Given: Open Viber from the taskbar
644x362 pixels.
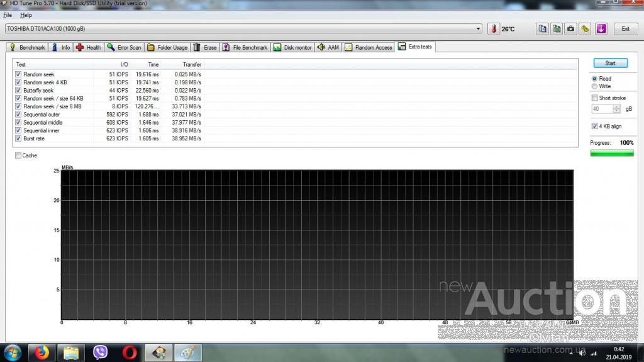Looking at the screenshot, I should 100,353.
